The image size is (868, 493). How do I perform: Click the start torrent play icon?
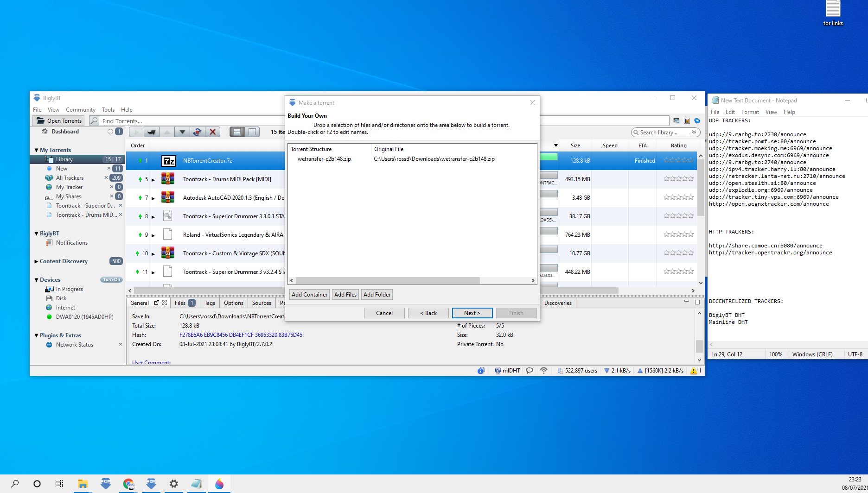pos(136,132)
